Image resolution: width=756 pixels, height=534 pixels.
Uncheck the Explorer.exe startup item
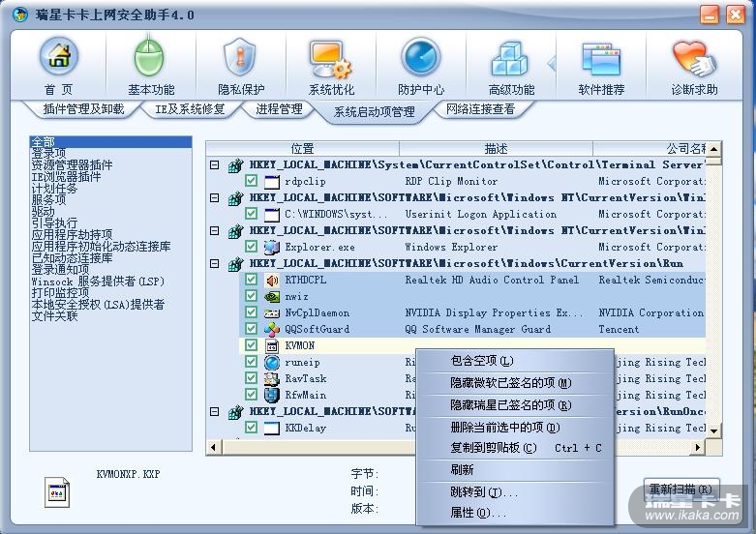click(251, 247)
